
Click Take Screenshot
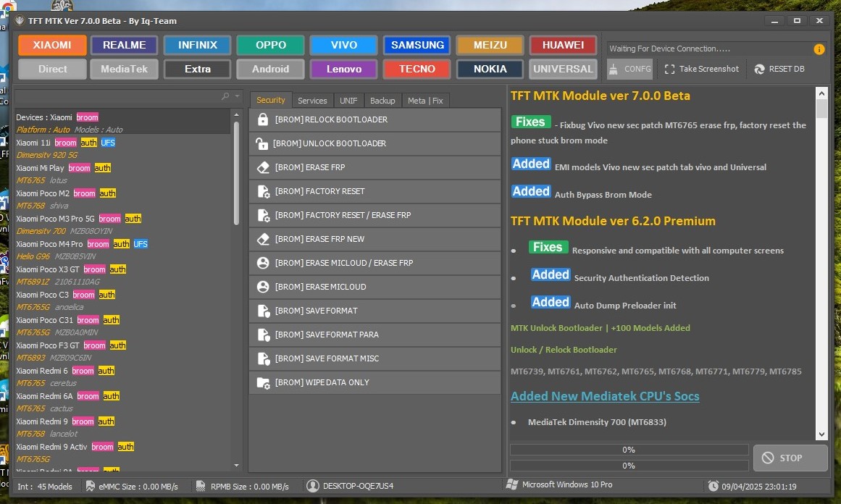point(701,70)
